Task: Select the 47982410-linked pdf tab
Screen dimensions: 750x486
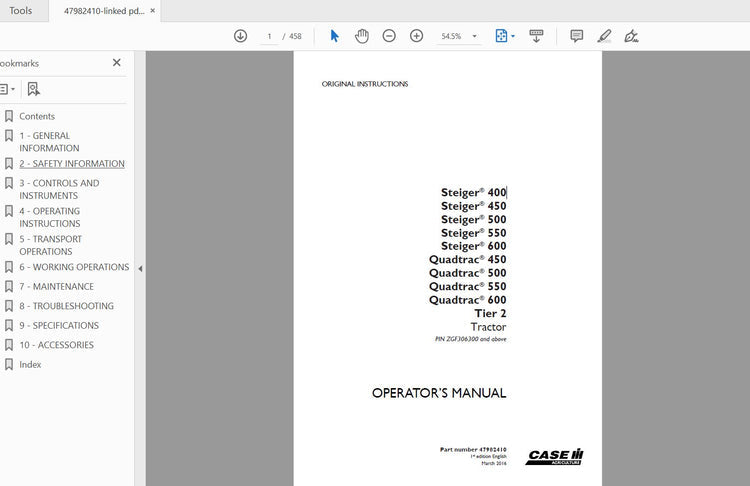Action: click(104, 11)
